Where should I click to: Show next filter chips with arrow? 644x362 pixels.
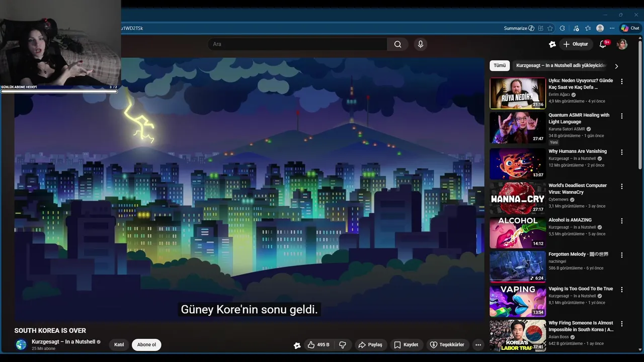(616, 66)
